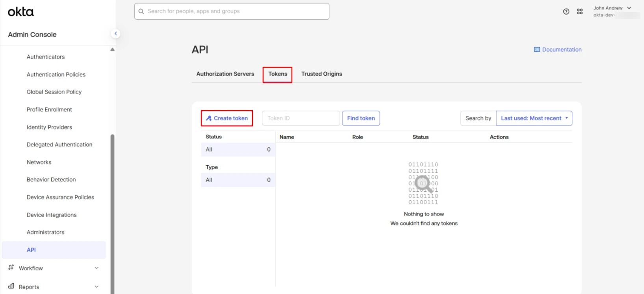Expand the Reports menu chevron
This screenshot has height=294, width=644.
pos(97,287)
